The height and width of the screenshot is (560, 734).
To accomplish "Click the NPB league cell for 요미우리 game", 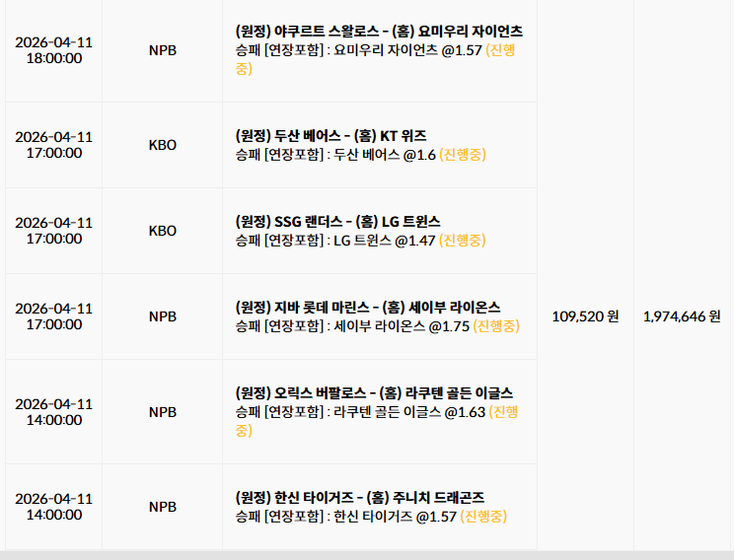I will click(163, 50).
